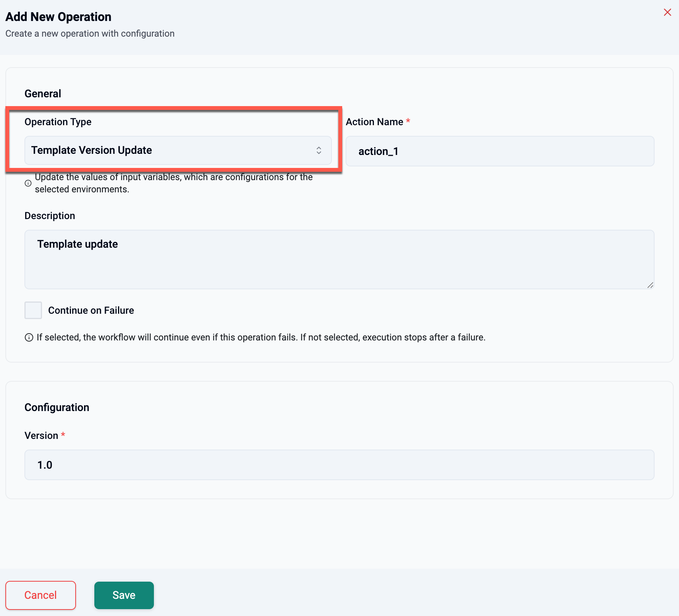Image resolution: width=679 pixels, height=616 pixels.
Task: Click the Description box resize handle
Action: pyautogui.click(x=650, y=285)
